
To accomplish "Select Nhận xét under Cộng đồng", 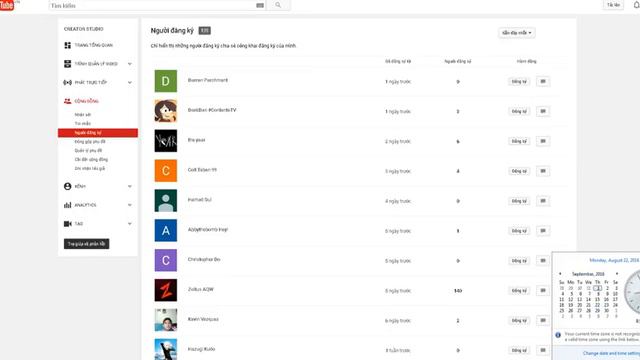I will click(x=83, y=115).
